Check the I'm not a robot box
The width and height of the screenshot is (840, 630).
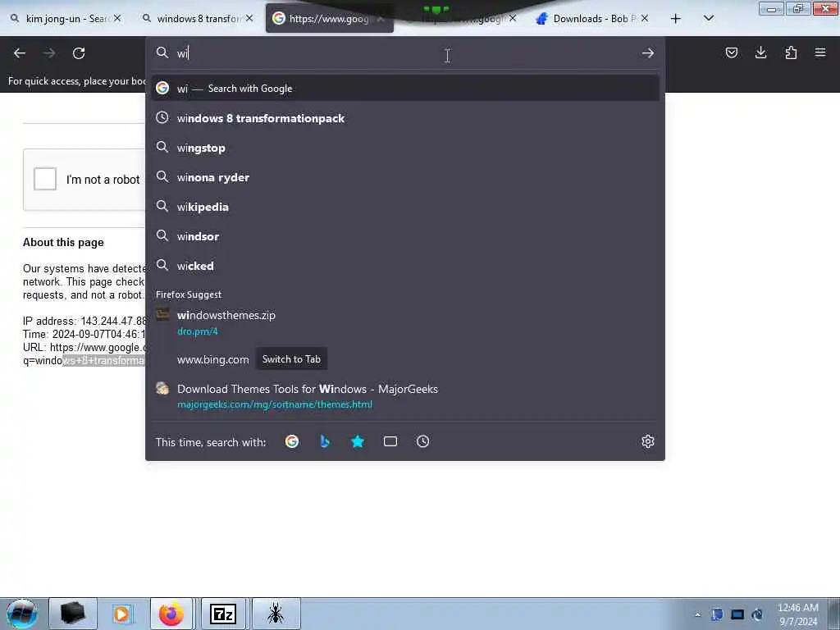coord(45,179)
